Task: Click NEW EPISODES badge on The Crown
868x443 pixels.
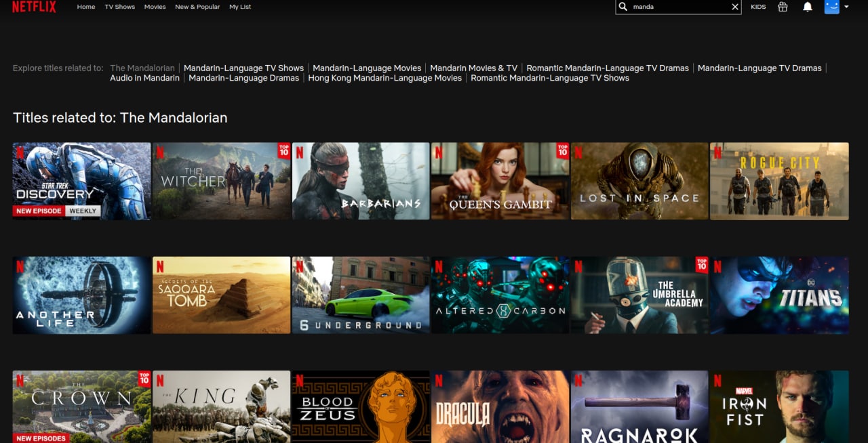Action: pos(41,438)
